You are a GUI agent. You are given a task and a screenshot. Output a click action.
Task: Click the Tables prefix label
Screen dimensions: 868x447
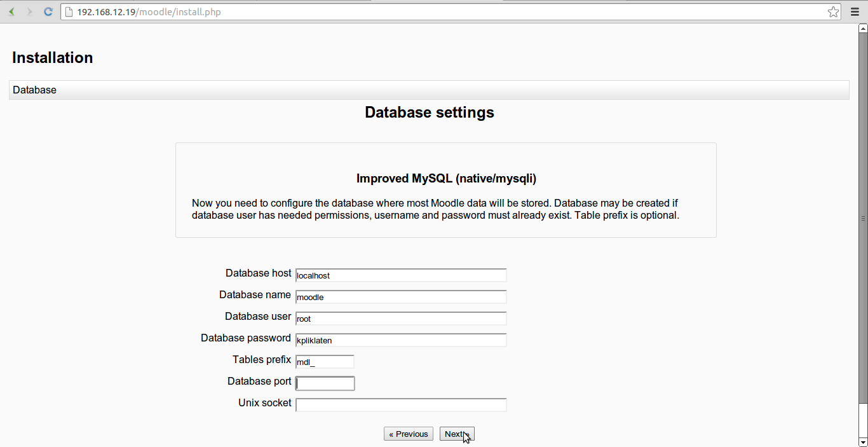point(262,360)
